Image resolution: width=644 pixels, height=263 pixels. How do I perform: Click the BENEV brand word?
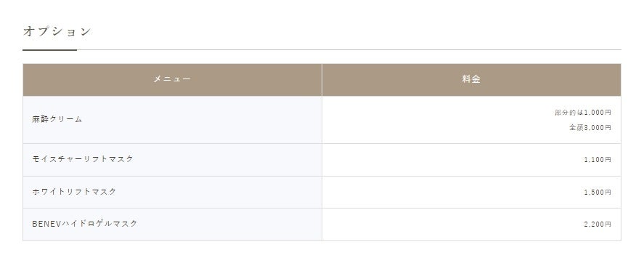(x=46, y=224)
